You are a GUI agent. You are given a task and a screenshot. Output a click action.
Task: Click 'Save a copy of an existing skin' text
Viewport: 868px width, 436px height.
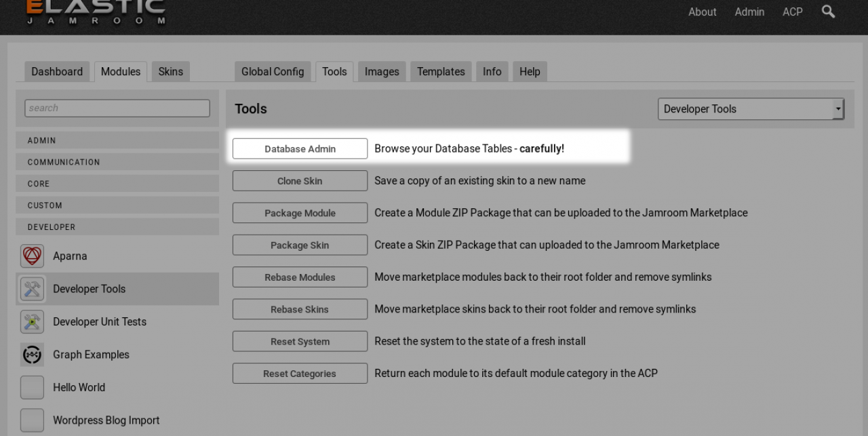[480, 181]
